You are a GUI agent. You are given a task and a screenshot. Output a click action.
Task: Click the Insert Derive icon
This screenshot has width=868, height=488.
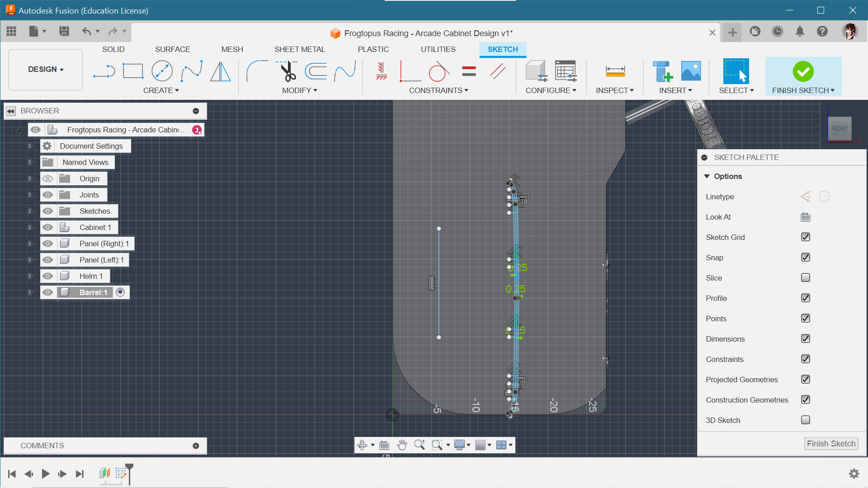tap(663, 71)
